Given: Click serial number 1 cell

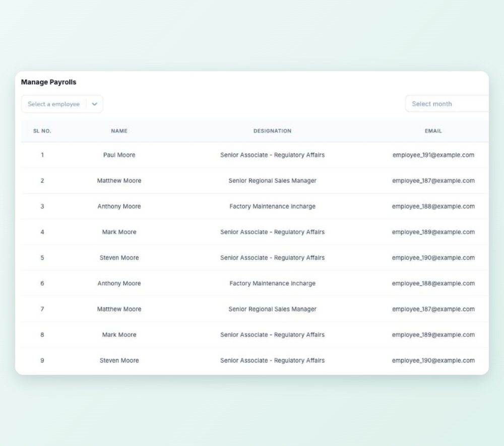Looking at the screenshot, I should pyautogui.click(x=42, y=155).
